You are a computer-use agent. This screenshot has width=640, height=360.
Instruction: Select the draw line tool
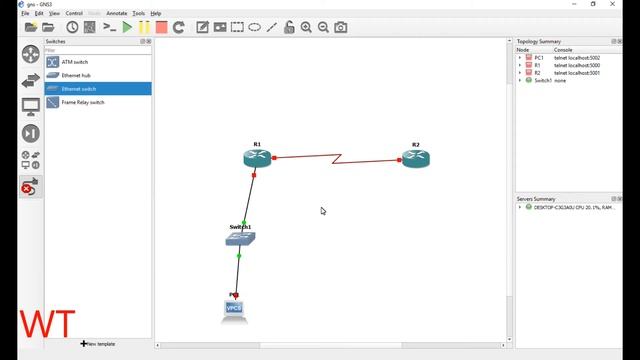tap(272, 27)
